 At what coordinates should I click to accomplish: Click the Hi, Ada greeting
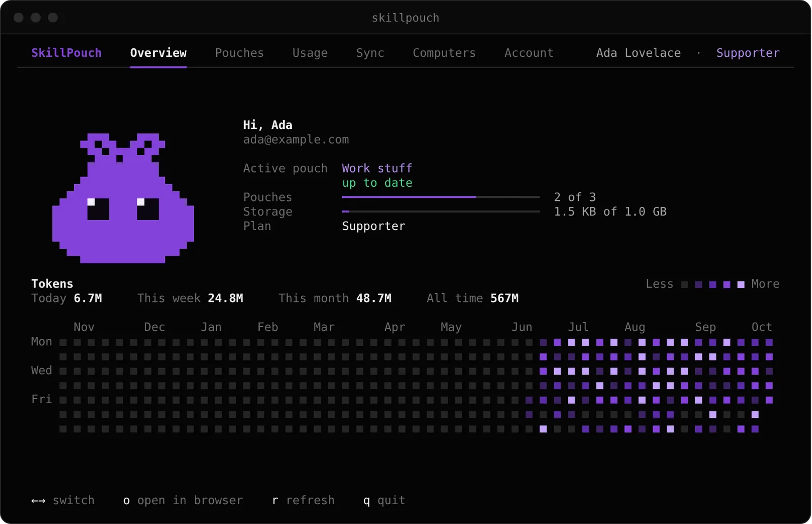(267, 125)
